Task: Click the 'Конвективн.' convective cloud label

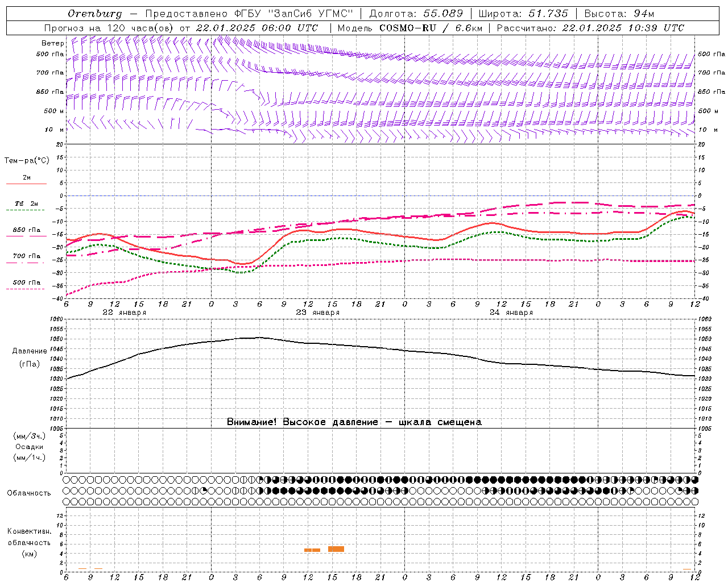Action: [x=29, y=531]
